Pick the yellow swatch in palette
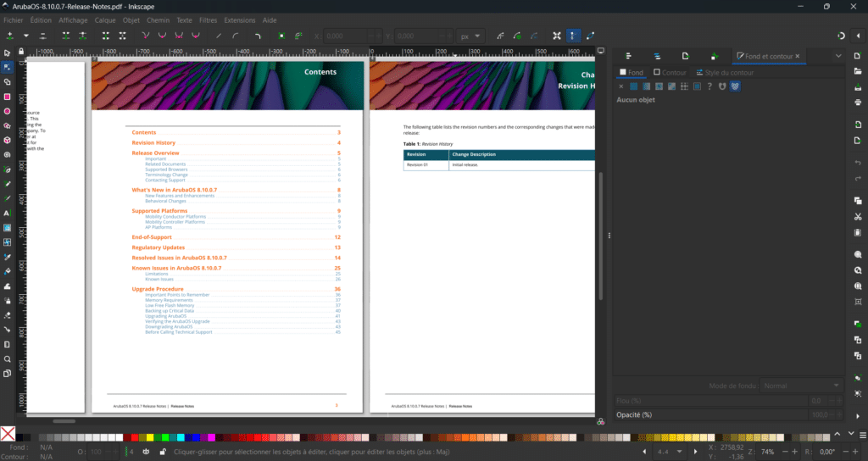Screen dimensions: 868x461 click(150, 437)
